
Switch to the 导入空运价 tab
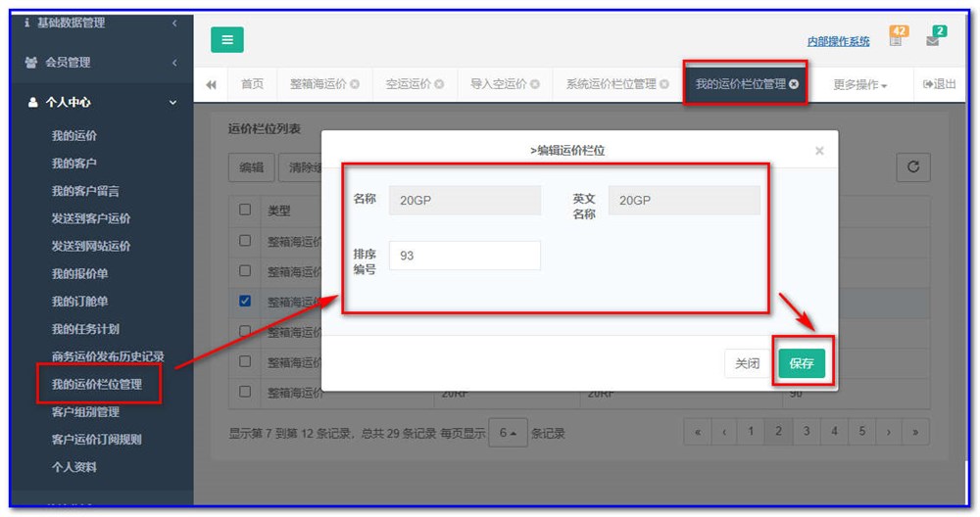tap(499, 84)
